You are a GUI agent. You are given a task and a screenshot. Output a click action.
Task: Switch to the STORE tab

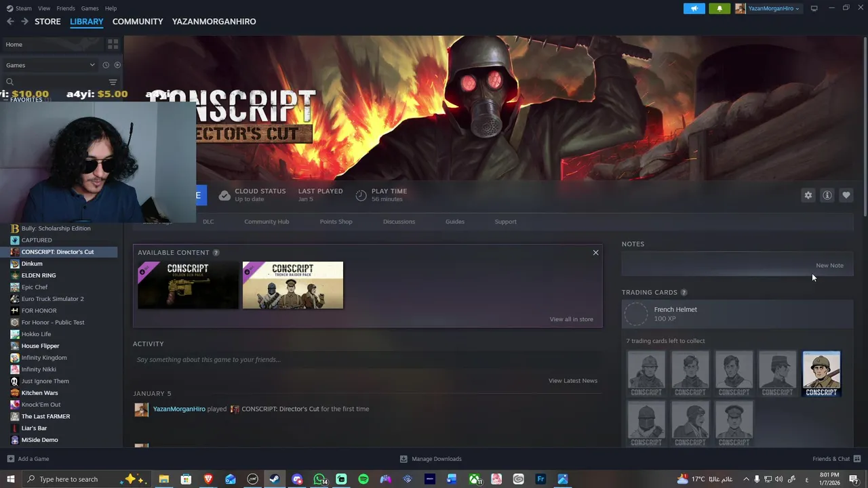[x=47, y=22]
